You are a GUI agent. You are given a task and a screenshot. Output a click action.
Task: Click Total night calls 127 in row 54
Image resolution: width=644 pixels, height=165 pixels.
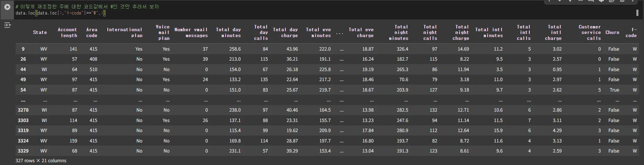pyautogui.click(x=433, y=90)
